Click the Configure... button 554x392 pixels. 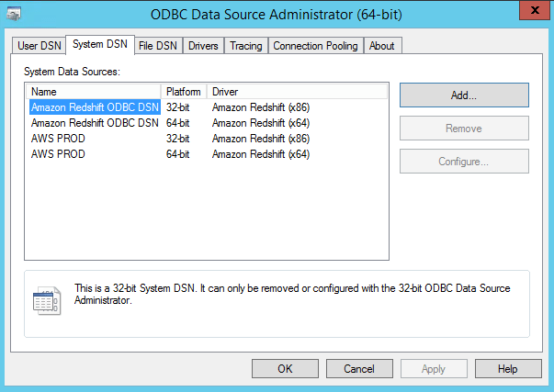[464, 162]
